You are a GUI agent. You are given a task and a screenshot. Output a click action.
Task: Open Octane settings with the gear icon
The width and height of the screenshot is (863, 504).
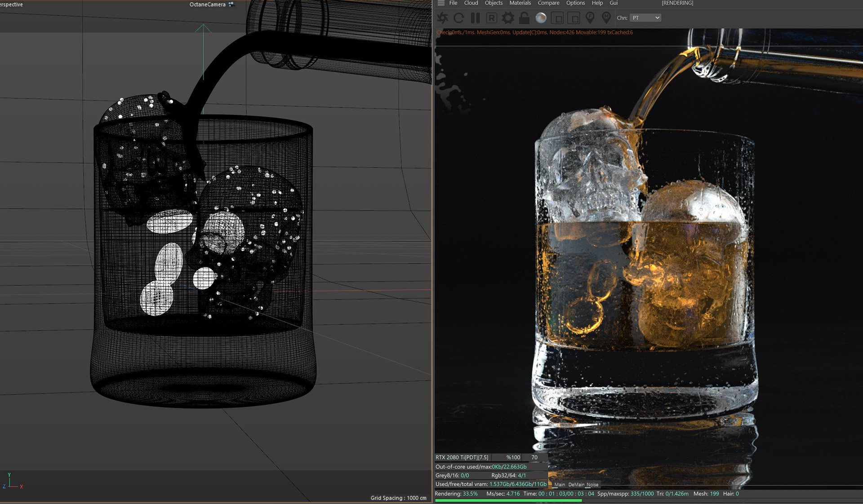[508, 18]
